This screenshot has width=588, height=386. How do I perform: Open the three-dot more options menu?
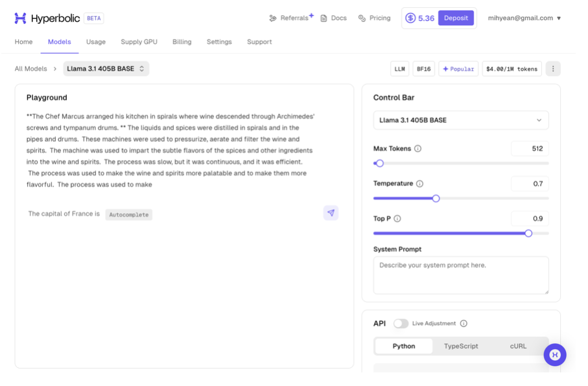[x=553, y=69]
